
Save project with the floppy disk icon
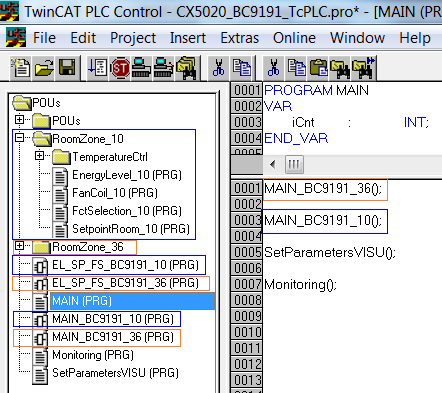coord(67,68)
